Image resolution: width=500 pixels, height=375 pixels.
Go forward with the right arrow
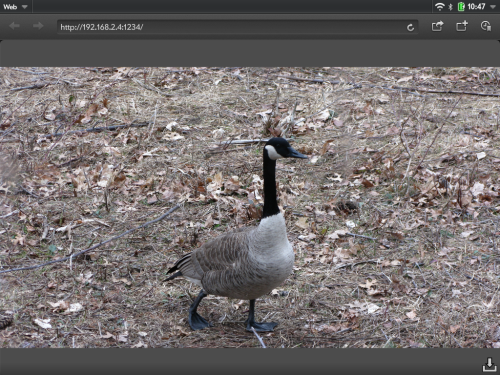[38, 26]
